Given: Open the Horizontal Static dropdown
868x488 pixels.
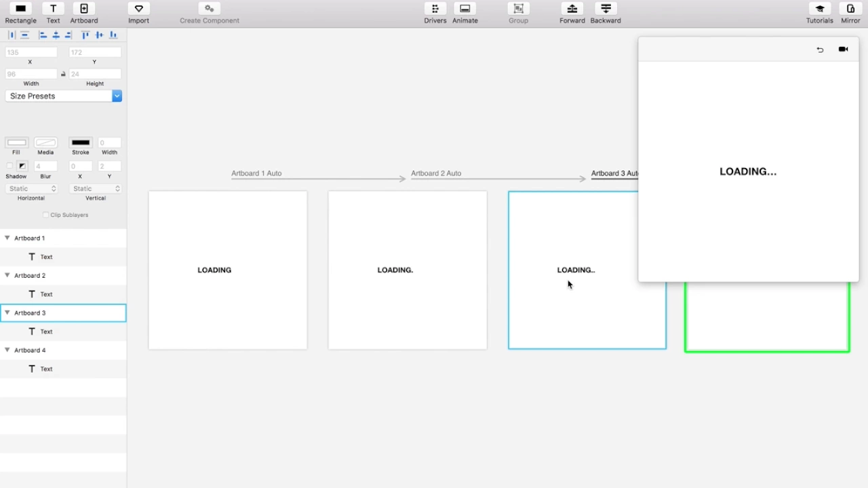Looking at the screenshot, I should (x=31, y=188).
